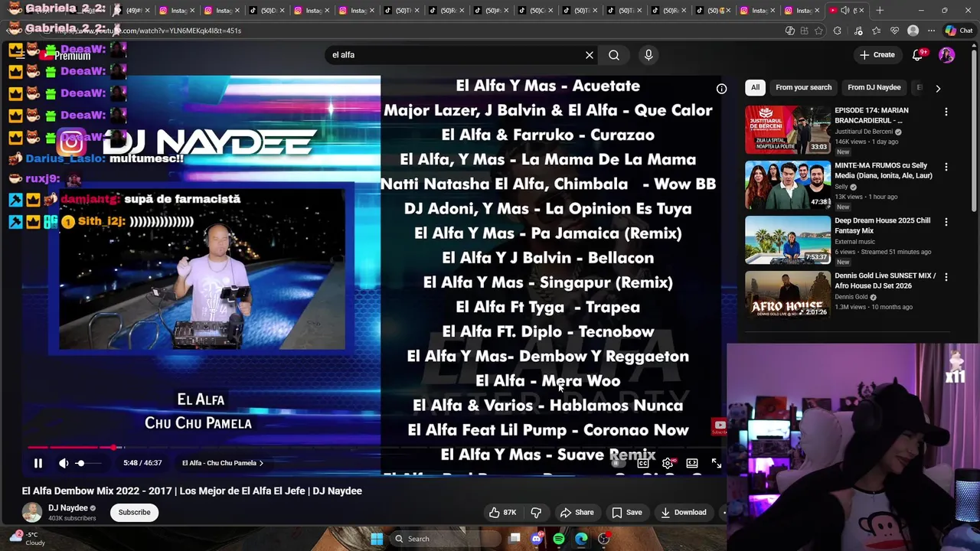The width and height of the screenshot is (980, 551).
Task: Open the DJ Naydee channel avatar
Action: tap(32, 512)
